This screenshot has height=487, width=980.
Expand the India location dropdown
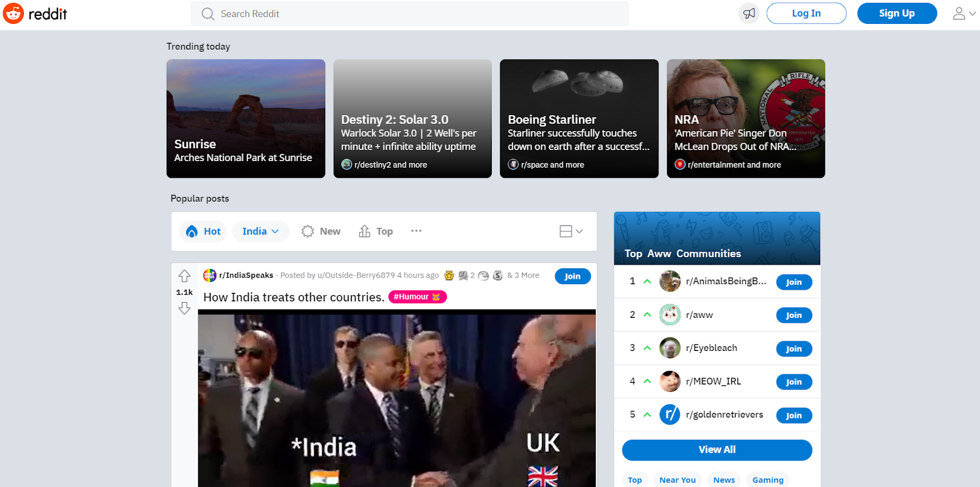coord(260,231)
